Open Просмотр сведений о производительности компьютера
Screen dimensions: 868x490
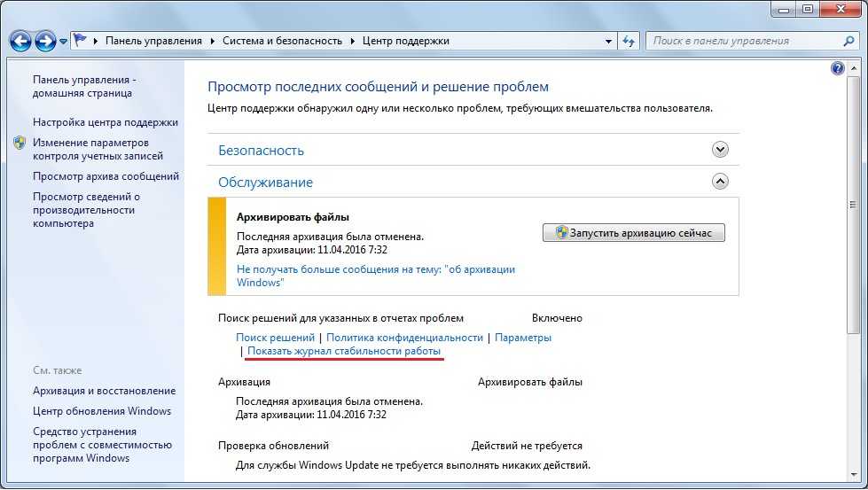pyautogui.click(x=86, y=210)
